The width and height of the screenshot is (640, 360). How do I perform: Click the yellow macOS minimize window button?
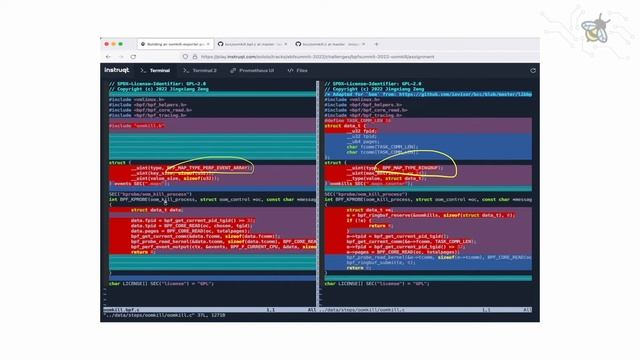click(x=113, y=44)
